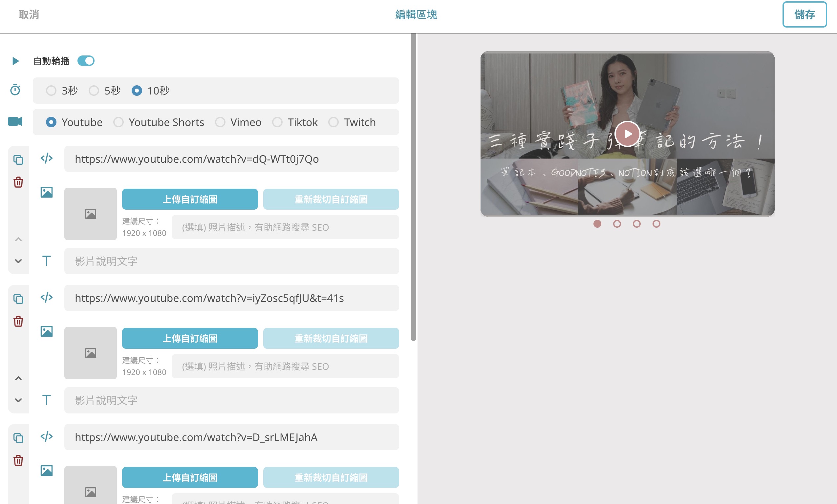Duplicate the D_srLMEJahA video block
This screenshot has height=504, width=837.
(18, 438)
